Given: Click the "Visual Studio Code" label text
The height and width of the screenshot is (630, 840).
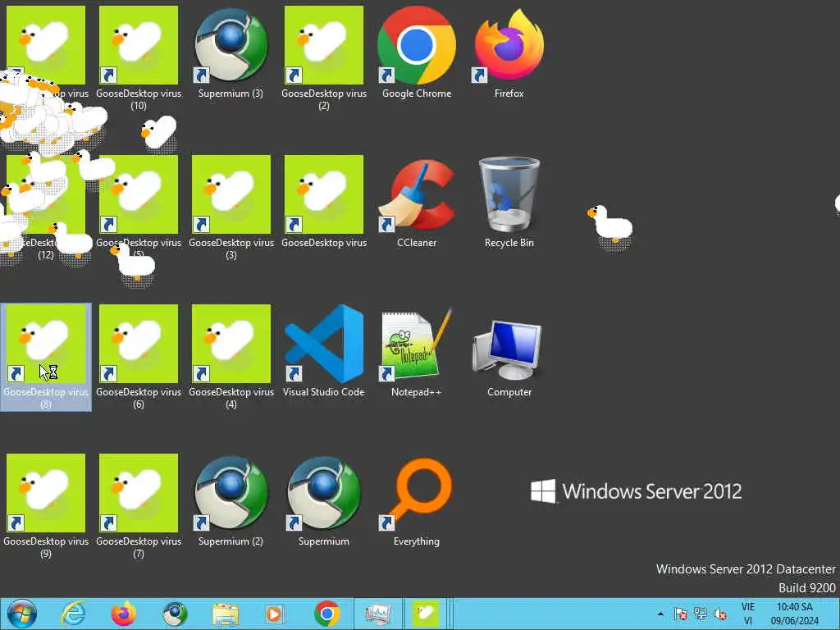Looking at the screenshot, I should pyautogui.click(x=323, y=392).
